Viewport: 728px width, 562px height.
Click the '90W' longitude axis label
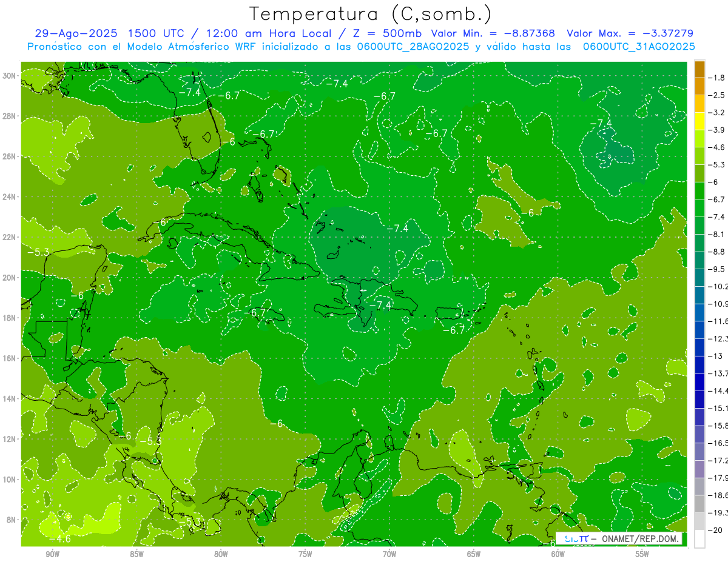pos(52,554)
